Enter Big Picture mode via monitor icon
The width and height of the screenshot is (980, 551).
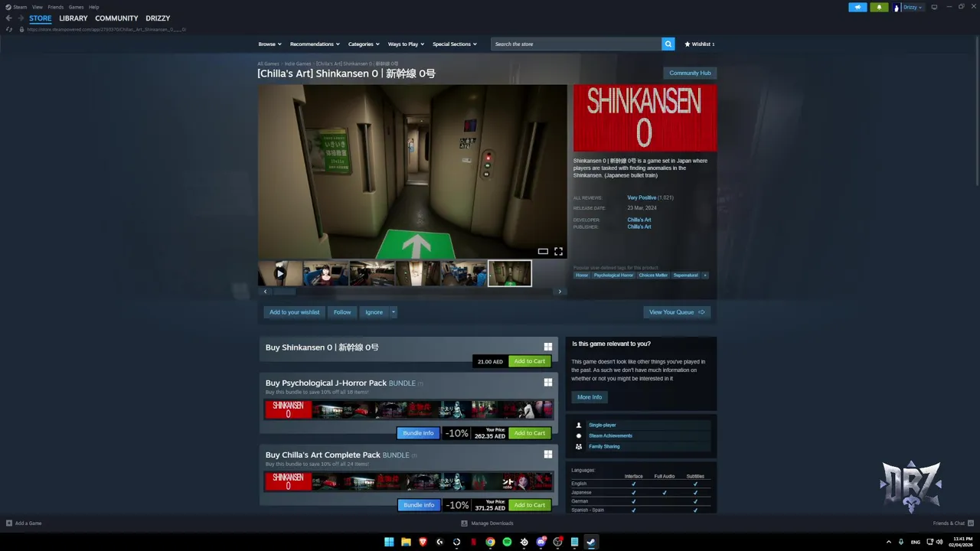(x=934, y=7)
